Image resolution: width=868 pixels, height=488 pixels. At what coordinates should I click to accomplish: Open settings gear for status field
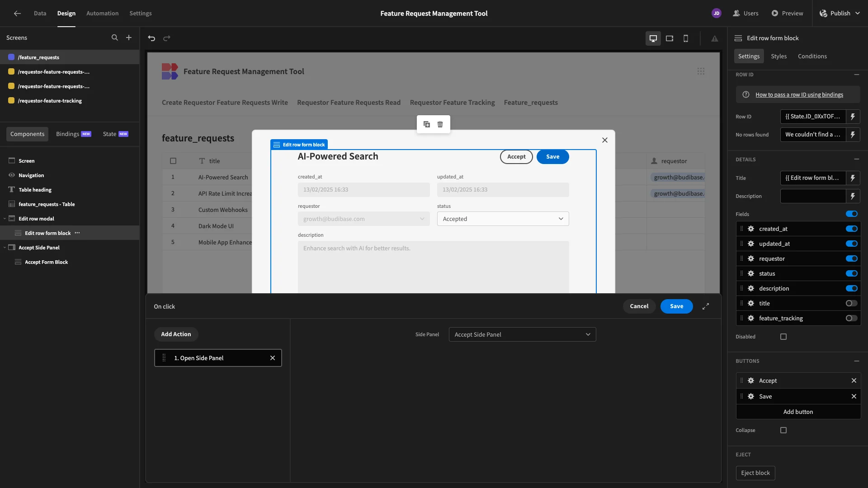click(x=751, y=273)
